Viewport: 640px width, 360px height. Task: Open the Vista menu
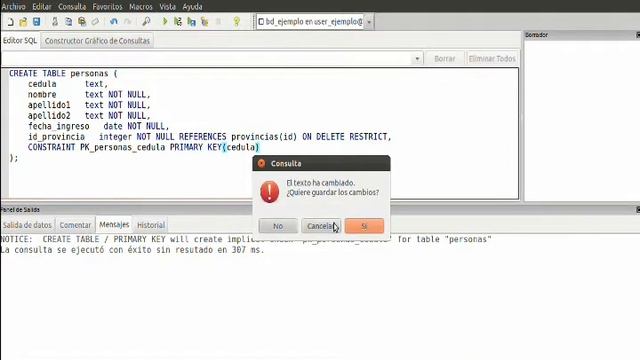167,7
